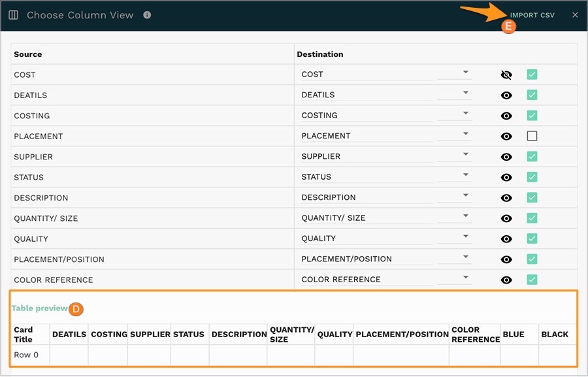Click the eye icon for COLOR REFERENCE
This screenshot has width=588, height=377.
(506, 280)
